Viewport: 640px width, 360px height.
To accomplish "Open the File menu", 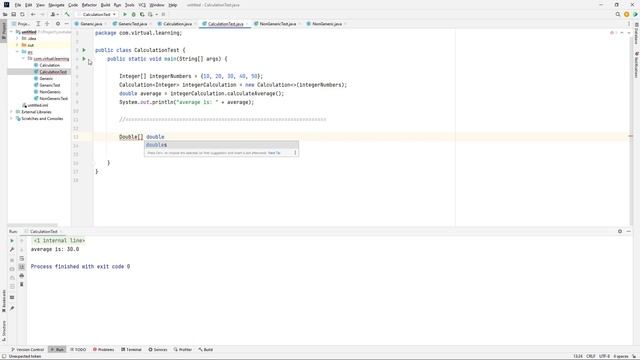I will click(18, 5).
